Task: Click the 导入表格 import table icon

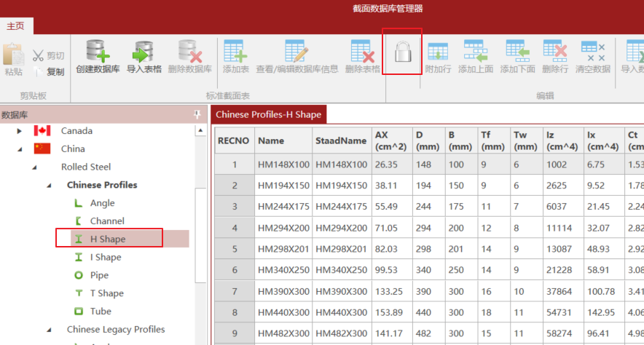Action: tap(144, 52)
